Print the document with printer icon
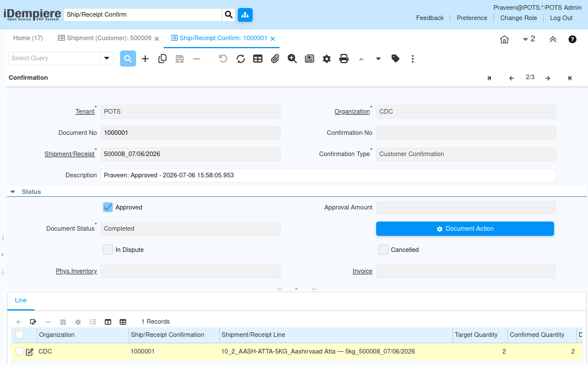The width and height of the screenshot is (588, 365). point(344,59)
